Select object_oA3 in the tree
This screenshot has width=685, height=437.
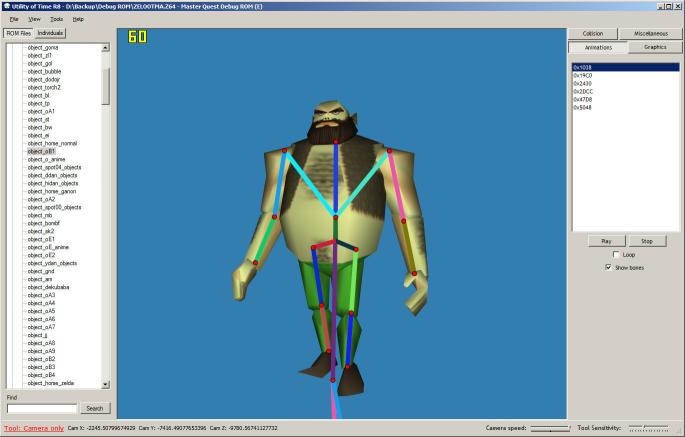pos(41,295)
